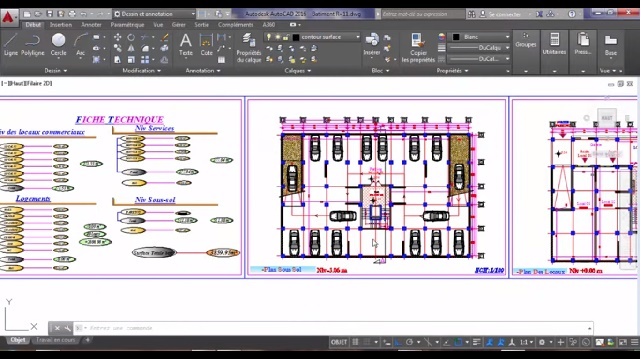The width and height of the screenshot is (641, 360).
Task: Open Dessin et annotation workspace dropdown
Action: [x=155, y=14]
